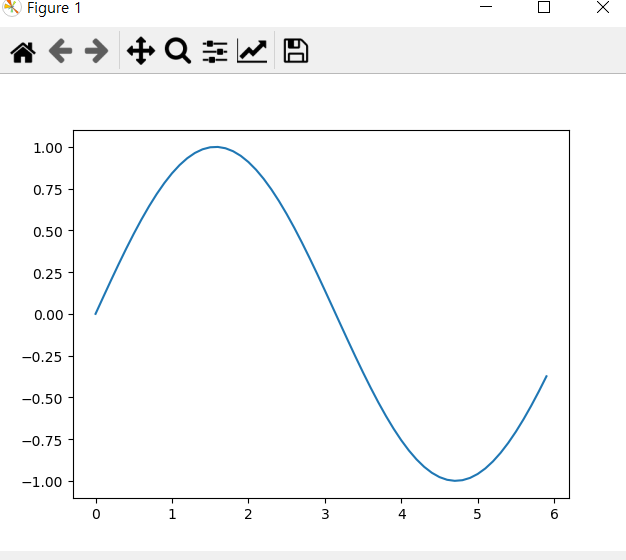Click the y-axis label 1.00
Viewport: 626px width, 560px height.
click(x=48, y=148)
